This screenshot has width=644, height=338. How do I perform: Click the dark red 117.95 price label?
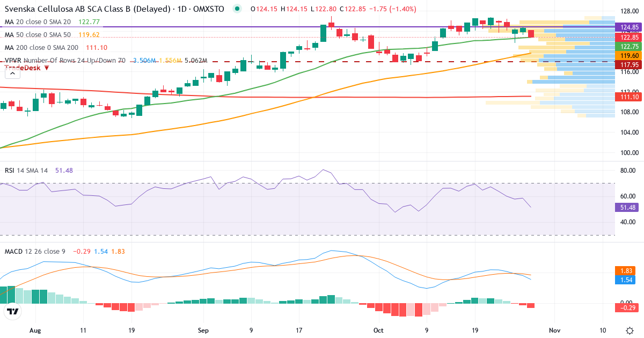click(x=629, y=64)
